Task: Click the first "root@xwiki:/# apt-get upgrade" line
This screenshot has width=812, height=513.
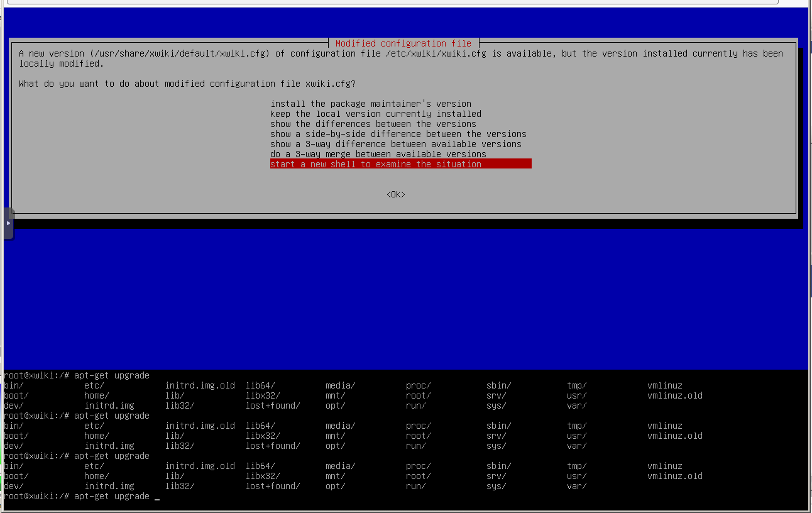Action: click(x=77, y=375)
